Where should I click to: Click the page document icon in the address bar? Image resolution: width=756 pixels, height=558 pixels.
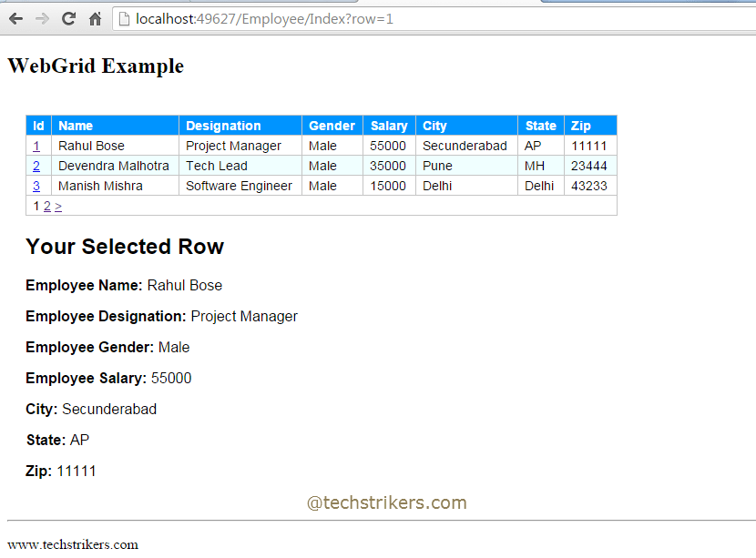click(x=123, y=17)
